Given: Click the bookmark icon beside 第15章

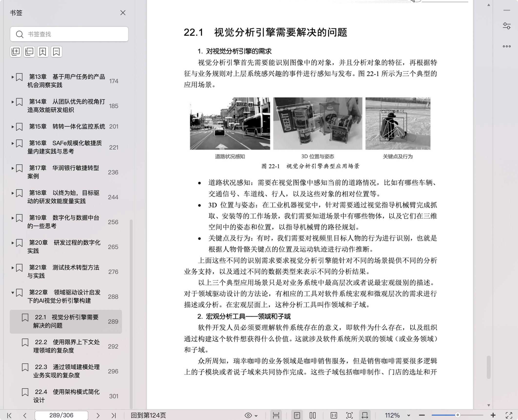Looking at the screenshot, I should (x=19, y=127).
